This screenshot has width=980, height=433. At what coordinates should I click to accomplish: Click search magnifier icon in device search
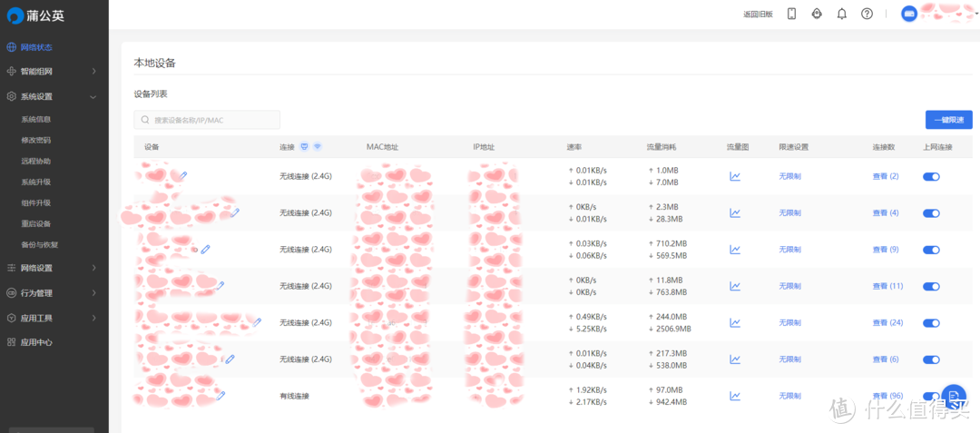pos(145,119)
